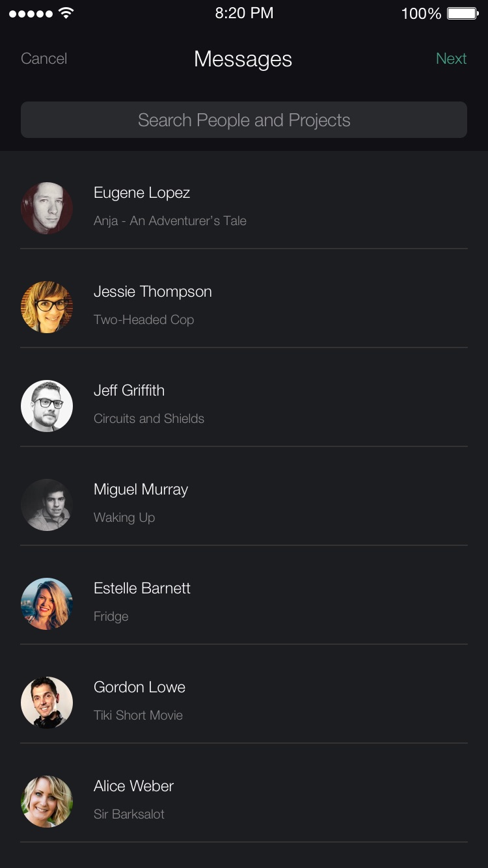Click the green Next button

(x=451, y=59)
